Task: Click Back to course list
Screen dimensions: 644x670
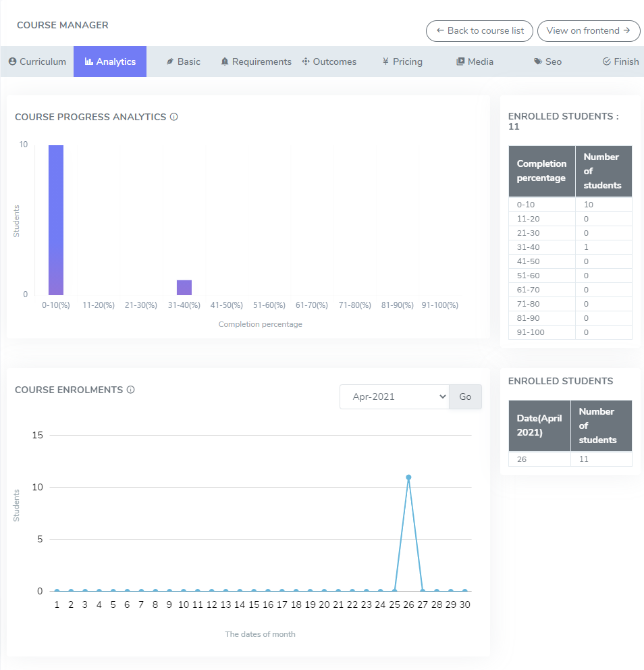Action: pyautogui.click(x=479, y=30)
